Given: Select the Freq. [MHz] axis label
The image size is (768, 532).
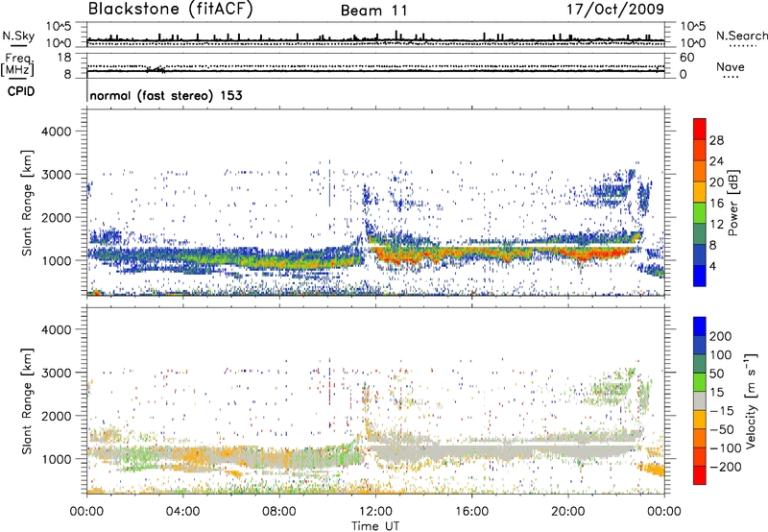Looking at the screenshot, I should [17, 64].
